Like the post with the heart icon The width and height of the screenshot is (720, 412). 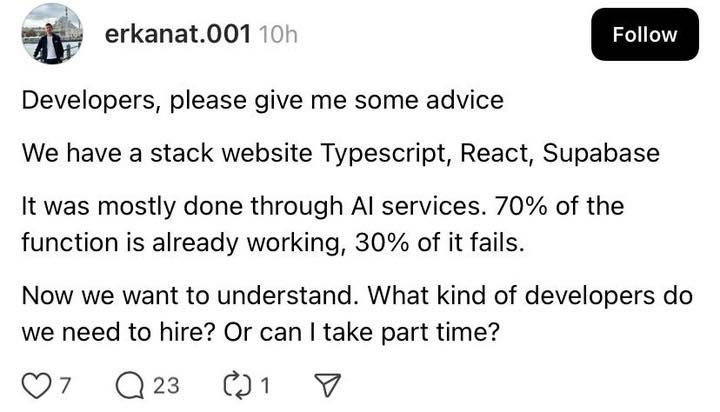click(x=35, y=386)
